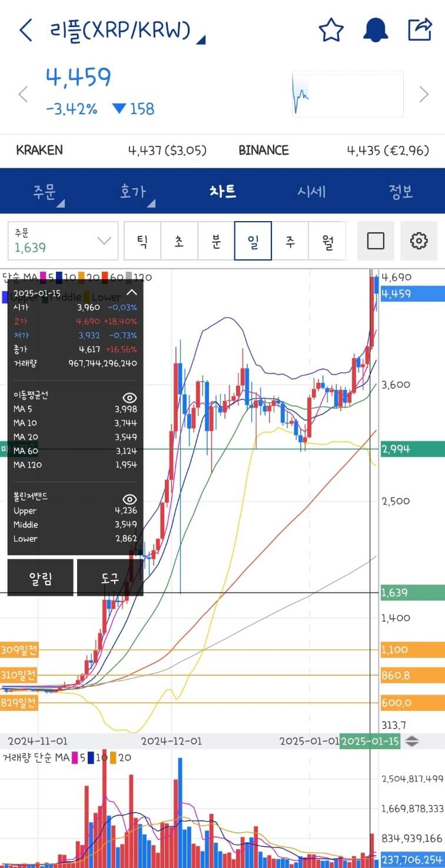Select the 일 chart interval
445x868 pixels.
(253, 241)
